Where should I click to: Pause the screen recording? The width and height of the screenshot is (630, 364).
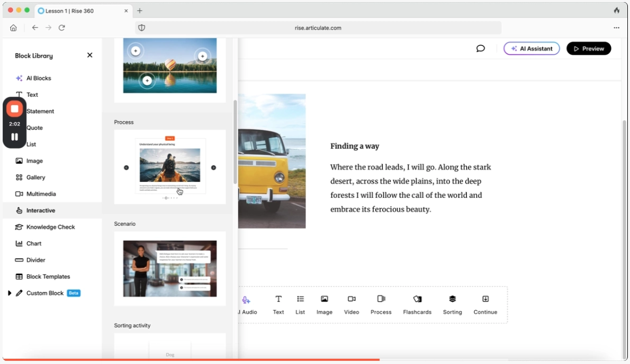coord(14,137)
